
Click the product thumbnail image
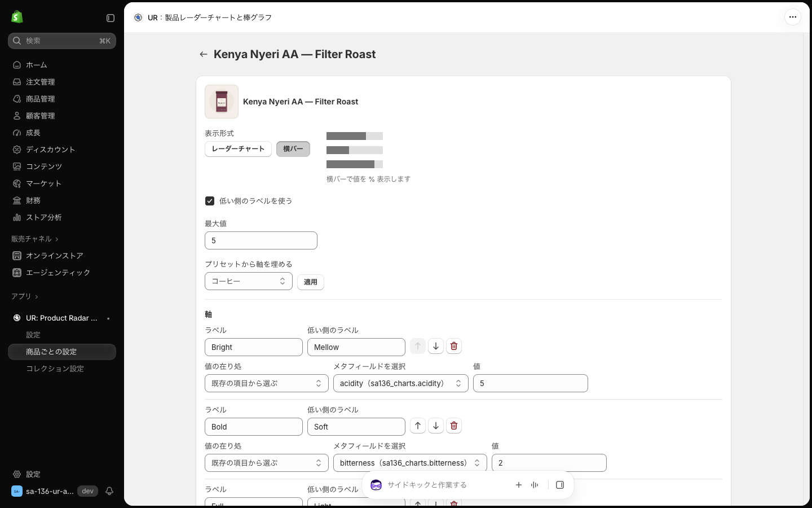[x=222, y=102]
